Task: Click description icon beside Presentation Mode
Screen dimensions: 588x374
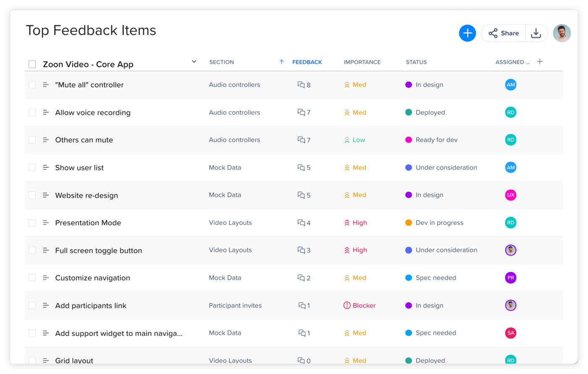Action: point(46,223)
